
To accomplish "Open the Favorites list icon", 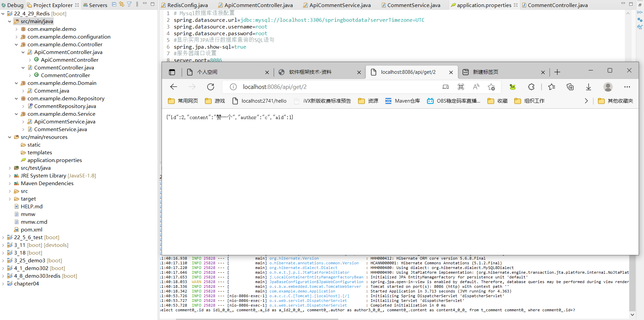I will [552, 87].
